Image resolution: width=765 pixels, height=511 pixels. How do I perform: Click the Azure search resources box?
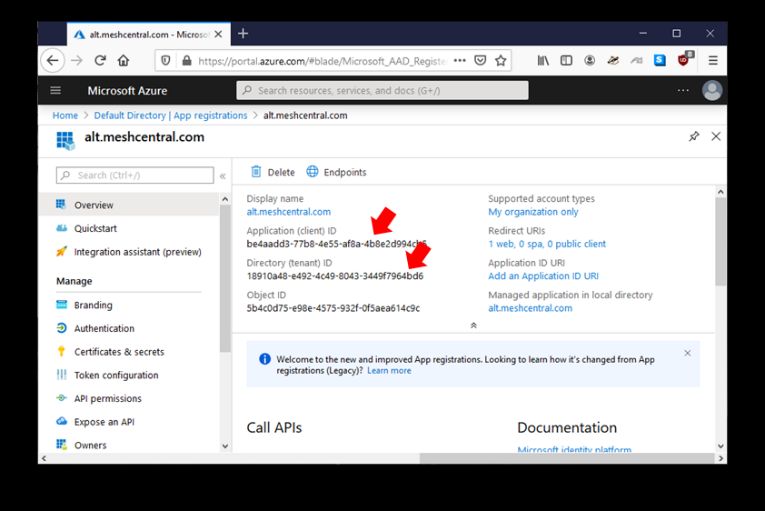click(382, 91)
